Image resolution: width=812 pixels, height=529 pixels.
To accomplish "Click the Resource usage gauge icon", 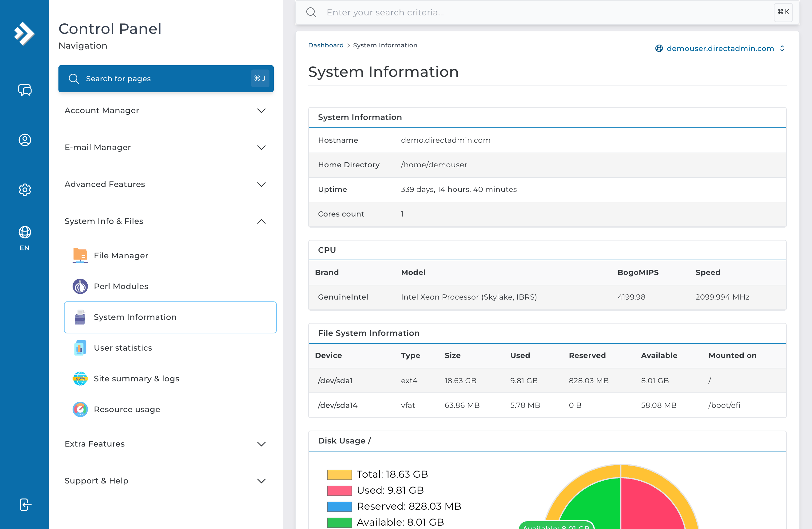I will pos(80,409).
